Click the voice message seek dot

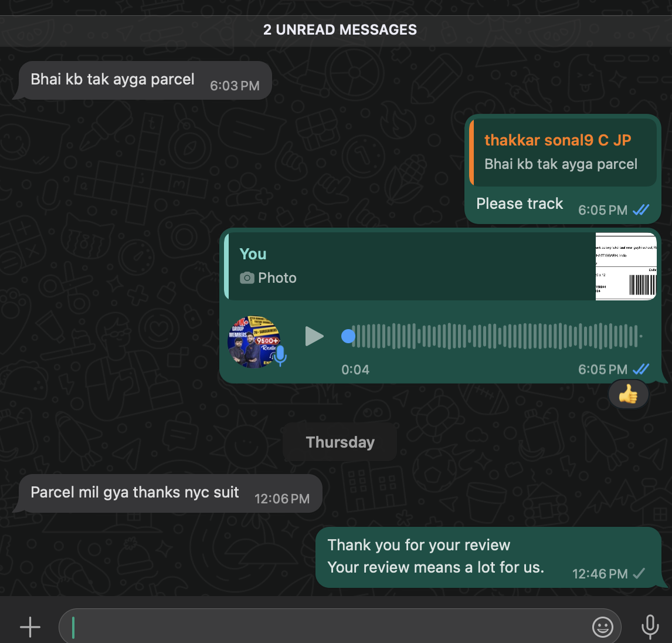pos(348,336)
